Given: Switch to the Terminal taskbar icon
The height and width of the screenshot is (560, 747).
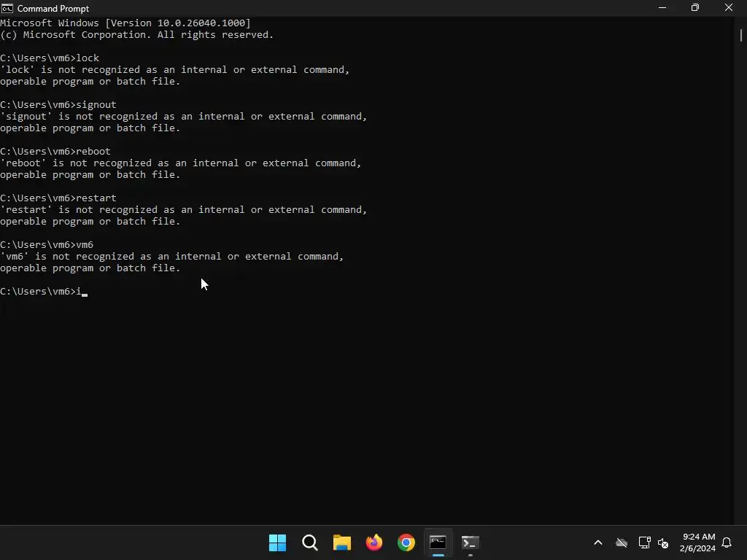Looking at the screenshot, I should pos(471,542).
